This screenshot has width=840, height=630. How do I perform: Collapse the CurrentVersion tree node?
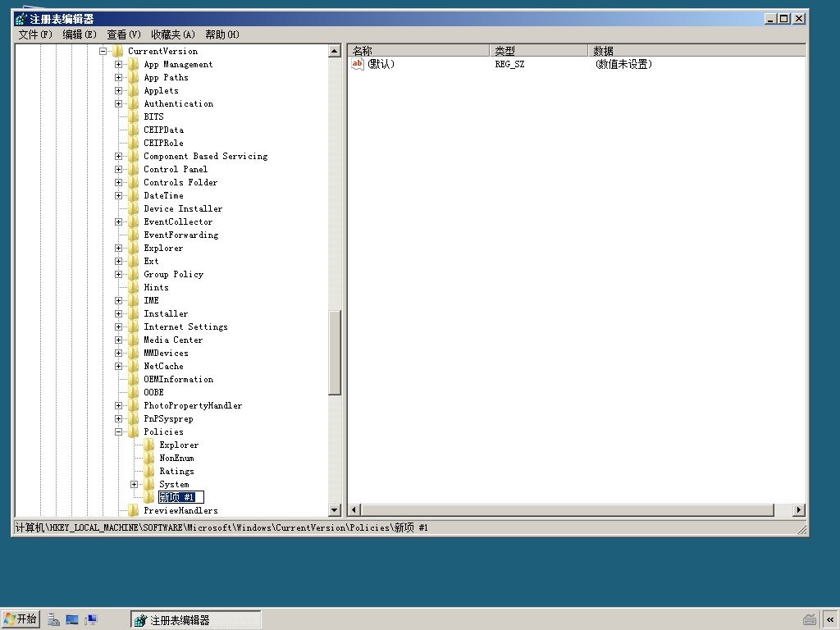[103, 52]
